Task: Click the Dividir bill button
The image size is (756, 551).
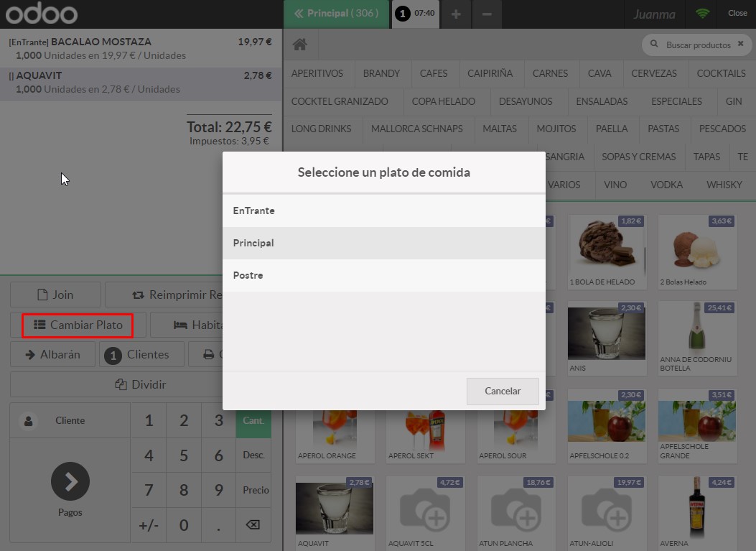Action: pyautogui.click(x=117, y=384)
